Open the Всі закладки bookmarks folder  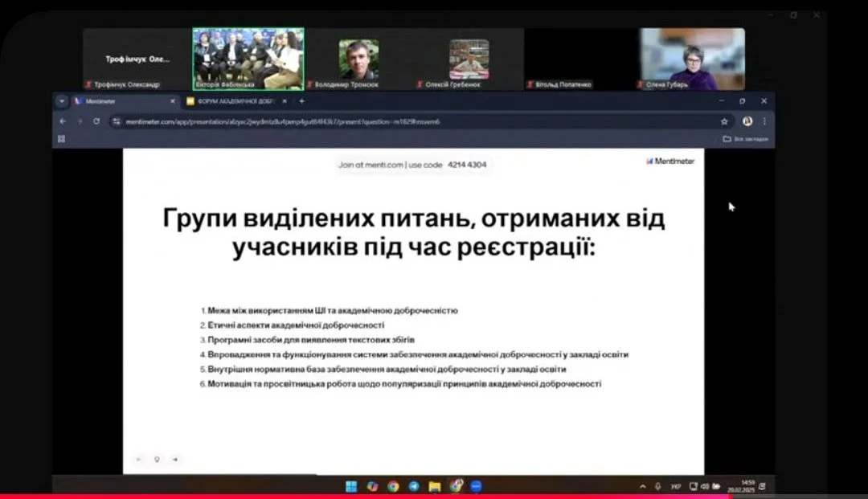(746, 139)
